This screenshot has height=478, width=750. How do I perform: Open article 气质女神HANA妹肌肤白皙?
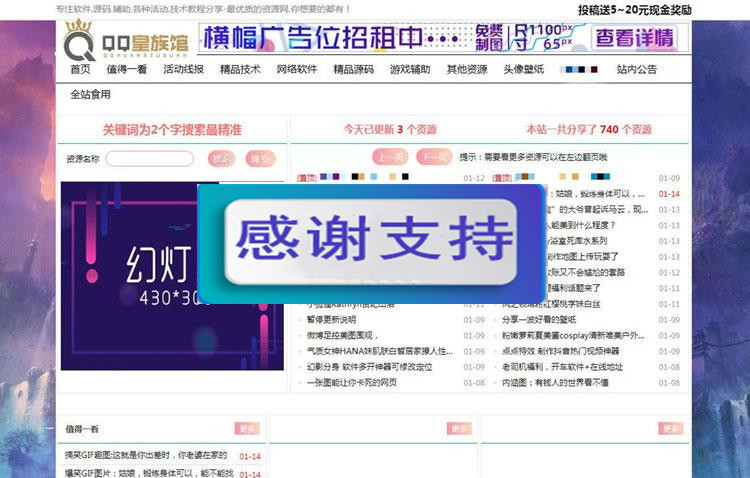(x=380, y=351)
